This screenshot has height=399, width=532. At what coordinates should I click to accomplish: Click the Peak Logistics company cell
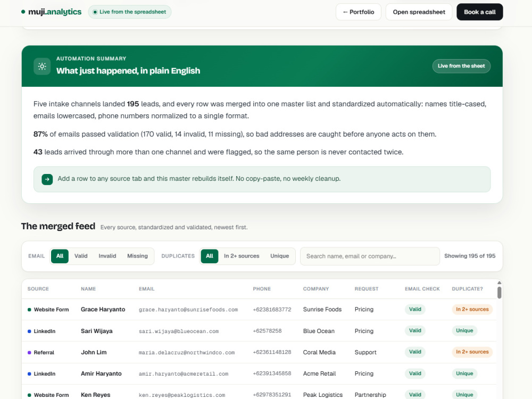tap(323, 395)
